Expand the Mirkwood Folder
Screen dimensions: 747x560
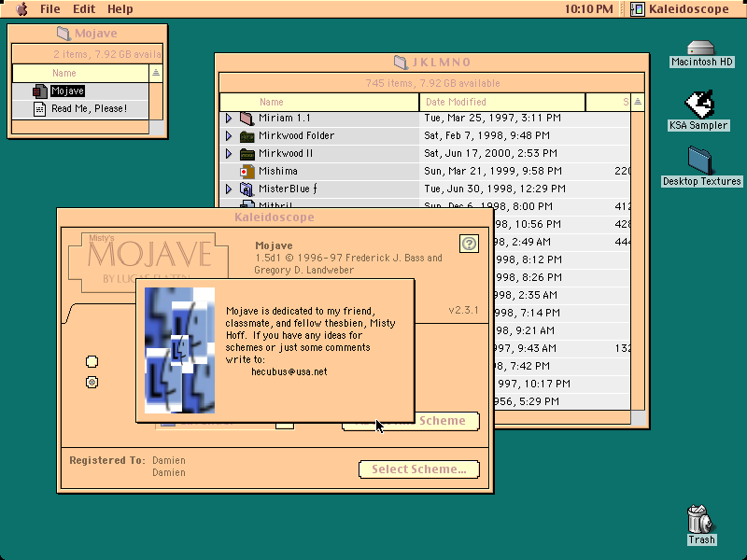point(229,135)
